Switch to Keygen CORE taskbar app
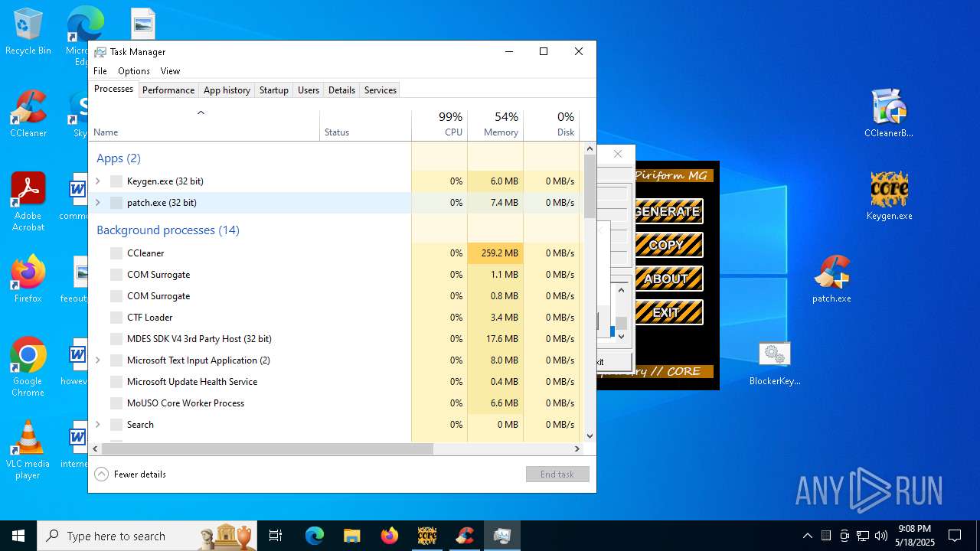 pyautogui.click(x=426, y=536)
